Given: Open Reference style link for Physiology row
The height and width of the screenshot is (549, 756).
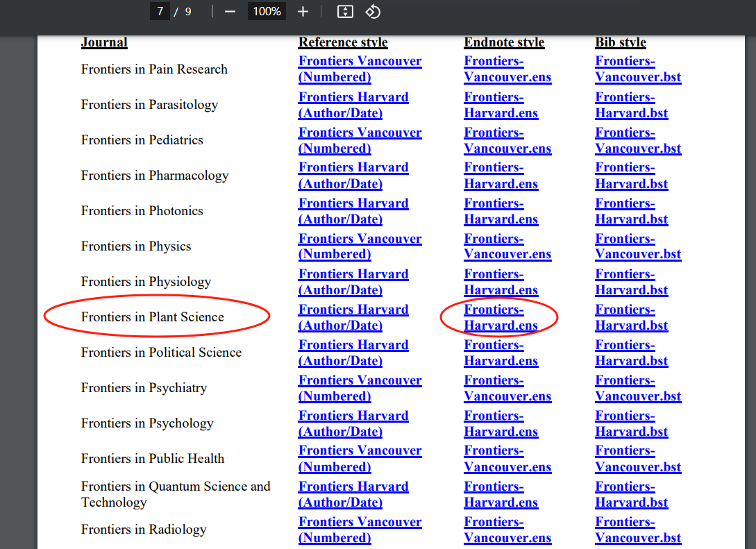Looking at the screenshot, I should click(353, 282).
